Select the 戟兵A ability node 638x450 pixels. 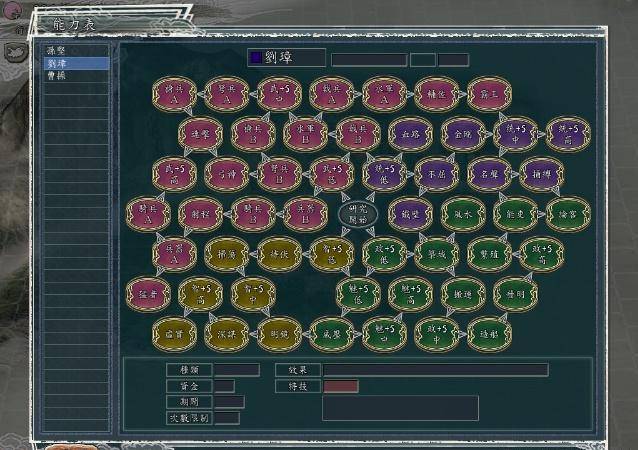coord(332,94)
